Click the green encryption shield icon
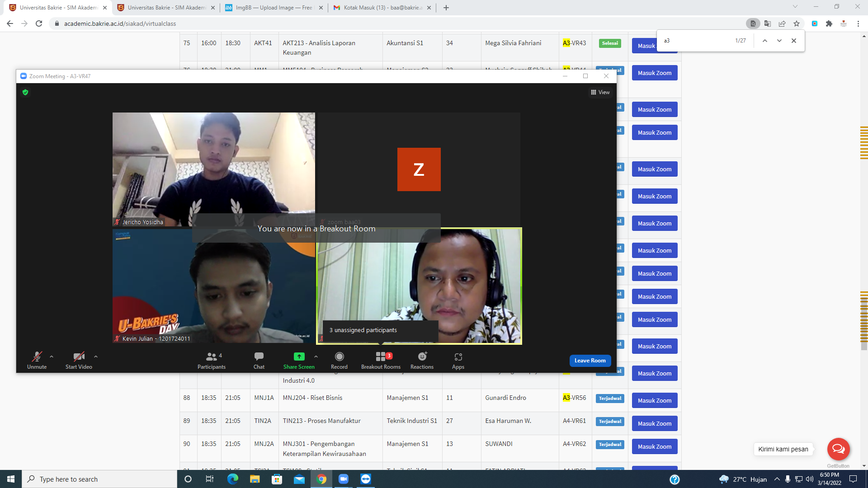868x488 pixels. coord(25,92)
